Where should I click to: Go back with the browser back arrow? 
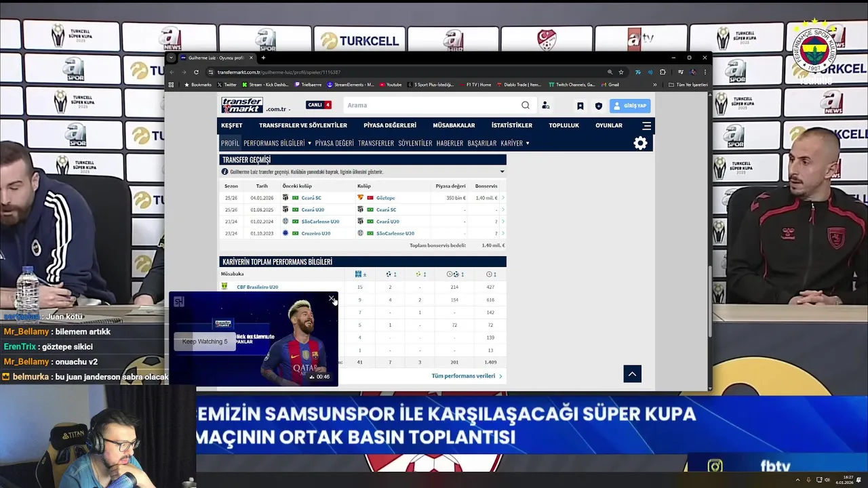[172, 72]
